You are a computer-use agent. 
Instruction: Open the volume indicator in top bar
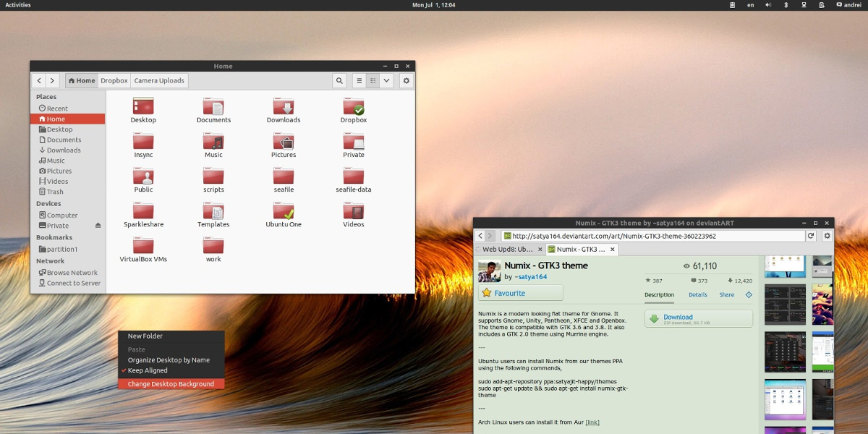point(768,5)
